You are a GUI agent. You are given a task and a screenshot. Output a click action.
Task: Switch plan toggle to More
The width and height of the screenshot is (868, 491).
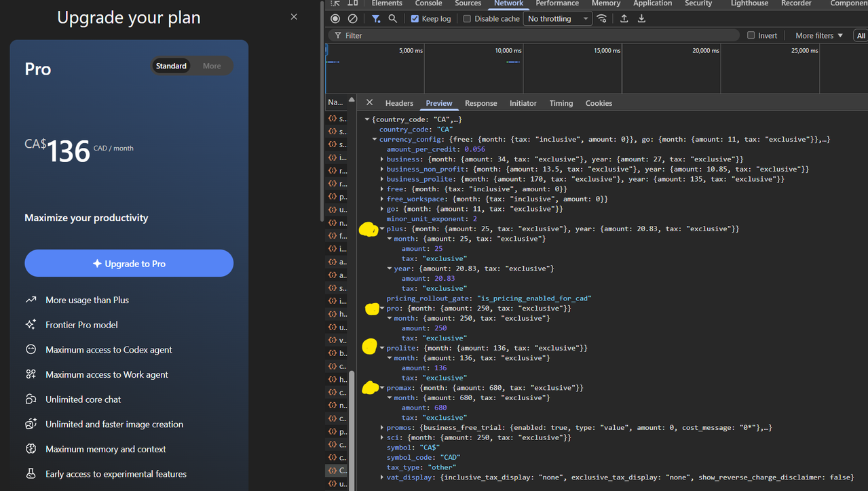pos(212,66)
